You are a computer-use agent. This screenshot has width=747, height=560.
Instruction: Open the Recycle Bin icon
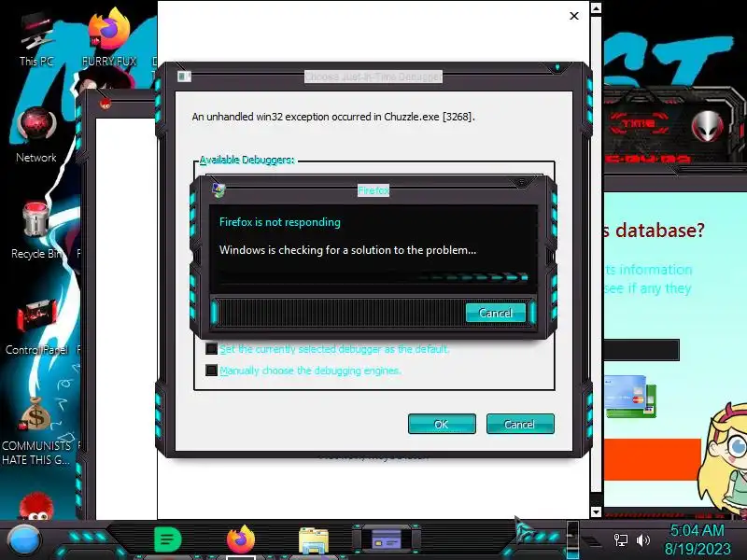pyautogui.click(x=36, y=231)
